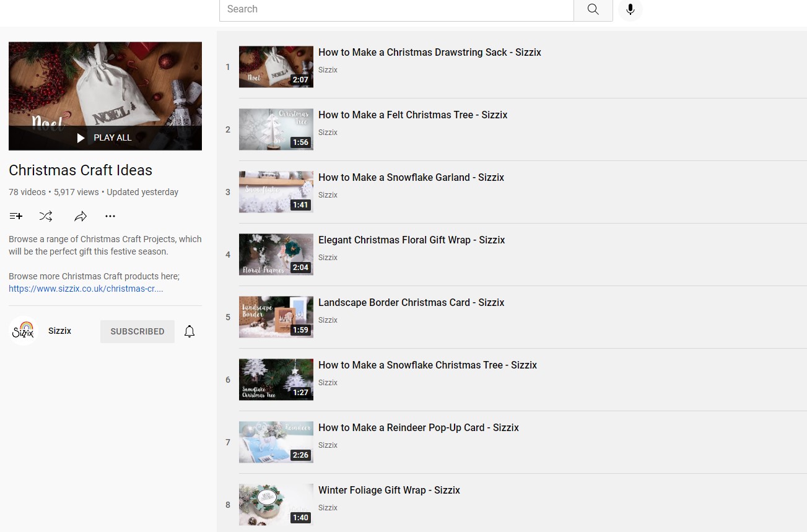The image size is (807, 532).
Task: Click the Winter Foliage Gift Wrap thumbnail
Action: pyautogui.click(x=276, y=505)
